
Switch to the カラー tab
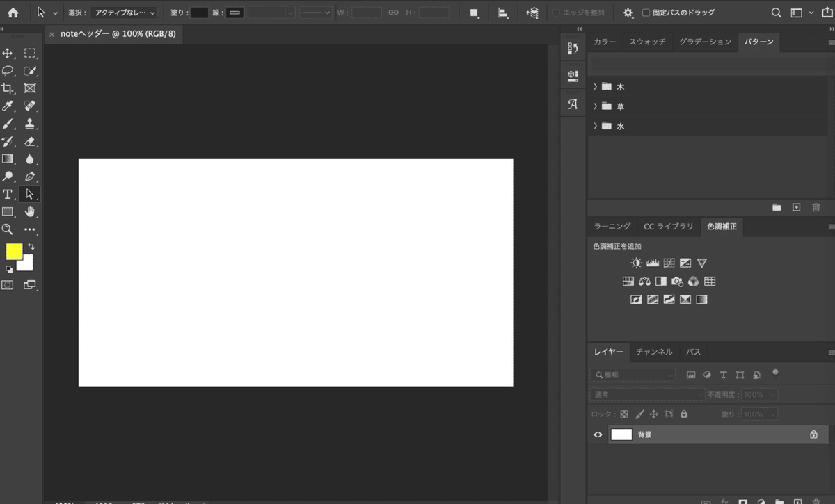point(605,42)
